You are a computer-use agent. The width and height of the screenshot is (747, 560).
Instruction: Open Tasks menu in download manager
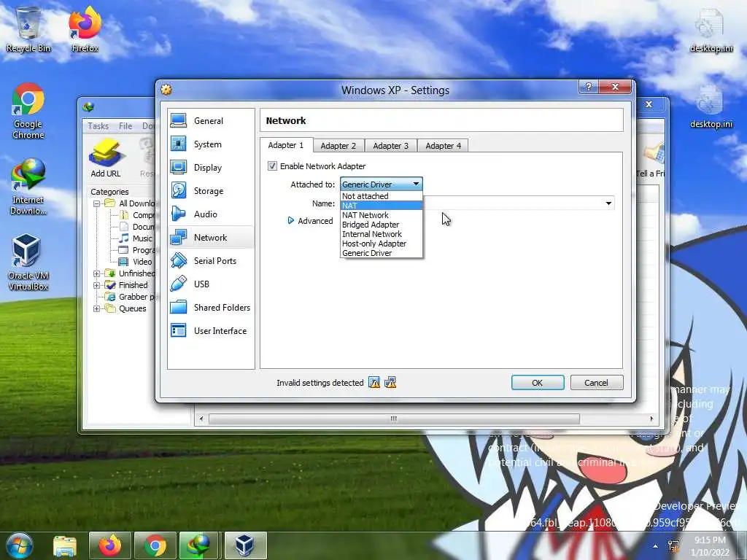pyautogui.click(x=98, y=126)
